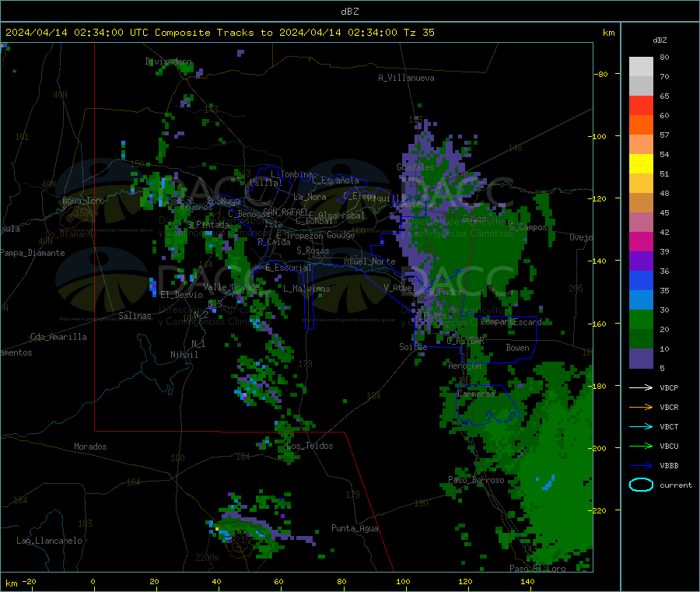
Task: Click the 'Pampa_Diamante' map label
Action: point(33,253)
